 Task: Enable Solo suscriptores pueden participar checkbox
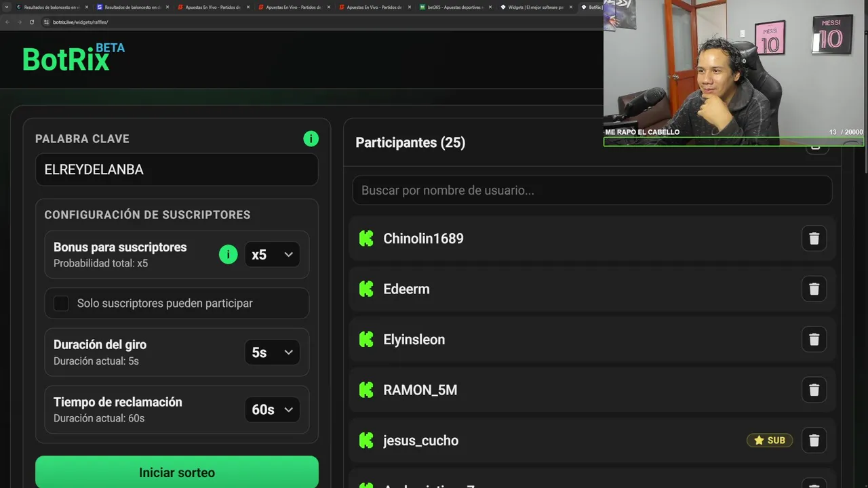61,304
